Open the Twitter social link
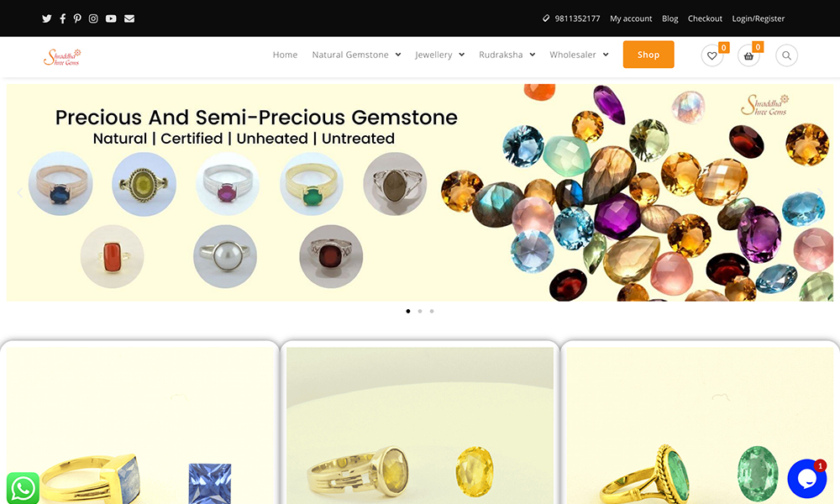This screenshot has height=504, width=840. pyautogui.click(x=46, y=18)
